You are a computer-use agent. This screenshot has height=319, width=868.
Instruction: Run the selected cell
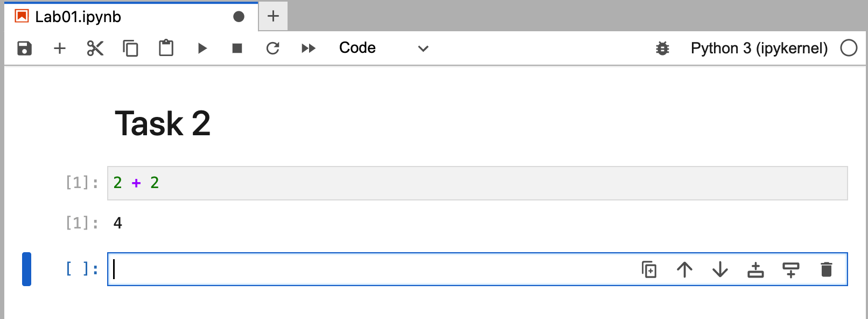[202, 48]
